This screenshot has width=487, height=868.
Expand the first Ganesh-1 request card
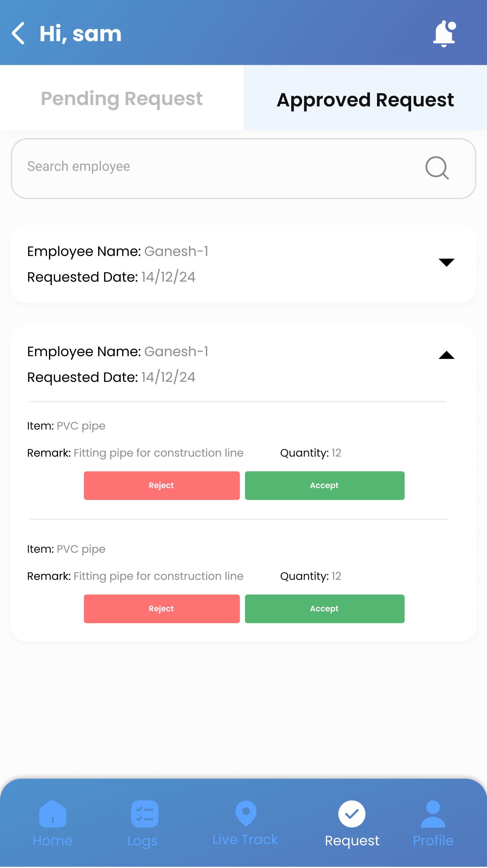[x=446, y=262]
